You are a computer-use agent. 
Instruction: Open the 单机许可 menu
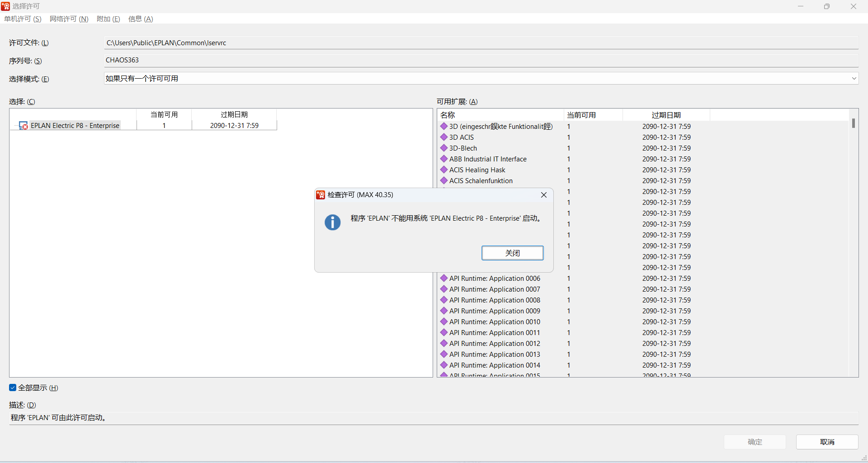(23, 19)
